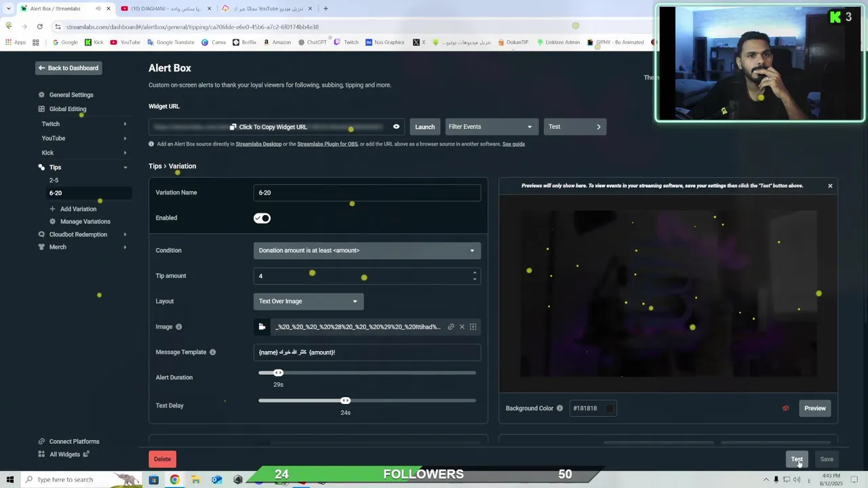This screenshot has height=488, width=868.
Task: Adjust Tip amount stepper arrows
Action: pyautogui.click(x=475, y=276)
